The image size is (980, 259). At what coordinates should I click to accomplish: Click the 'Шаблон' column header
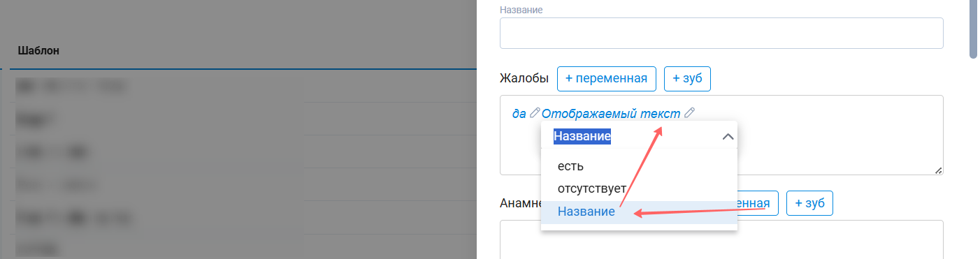point(38,51)
